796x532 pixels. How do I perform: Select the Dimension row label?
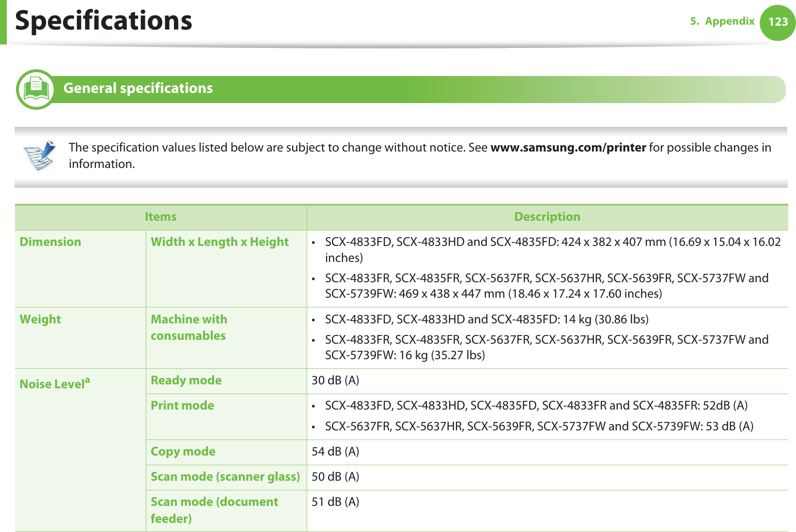(50, 242)
